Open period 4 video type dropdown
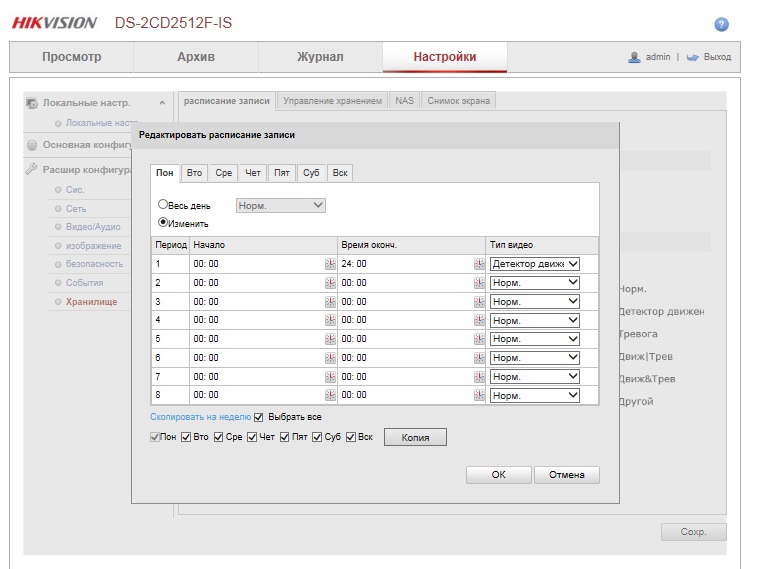The height and width of the screenshot is (569, 759). point(535,320)
